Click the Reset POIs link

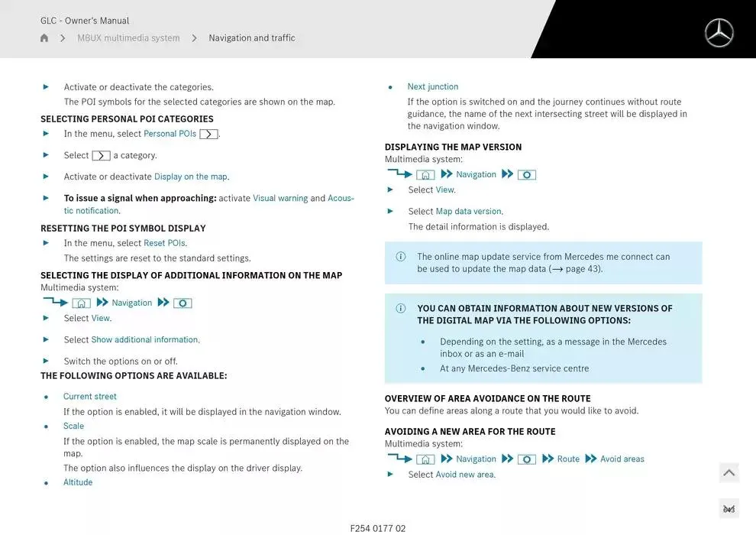tap(164, 243)
